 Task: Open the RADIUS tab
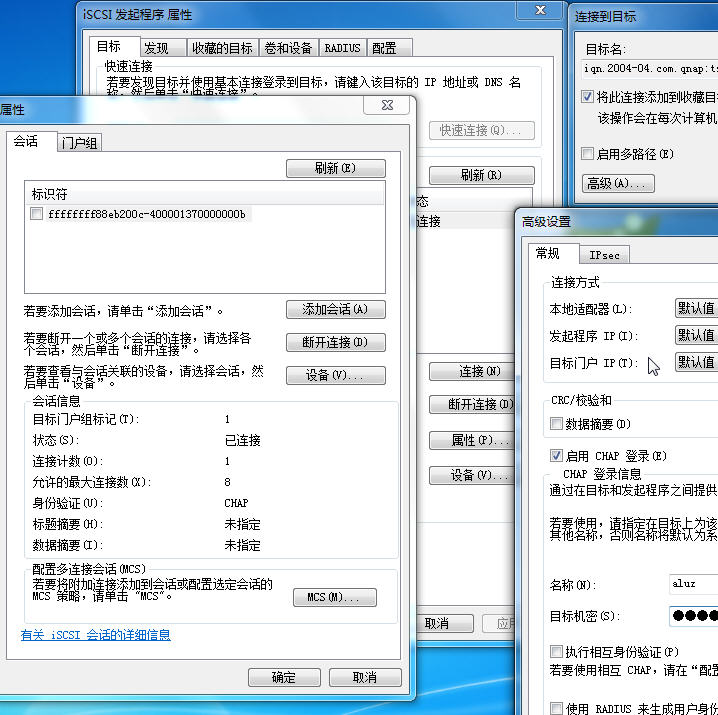pos(343,48)
